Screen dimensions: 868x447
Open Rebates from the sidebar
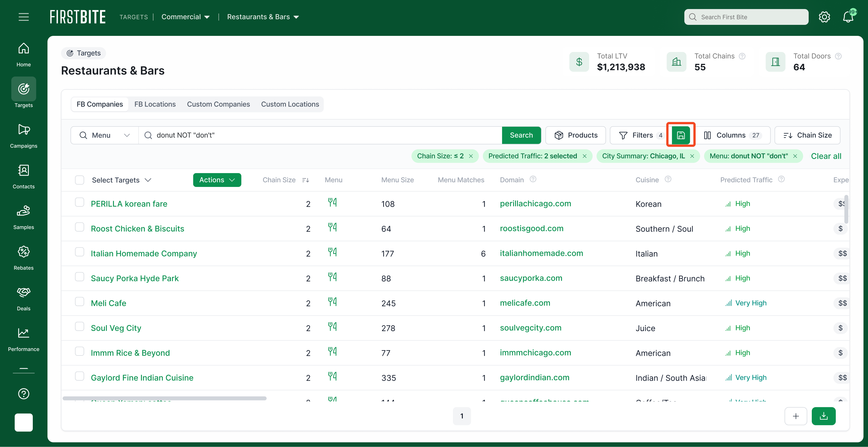pos(23,258)
